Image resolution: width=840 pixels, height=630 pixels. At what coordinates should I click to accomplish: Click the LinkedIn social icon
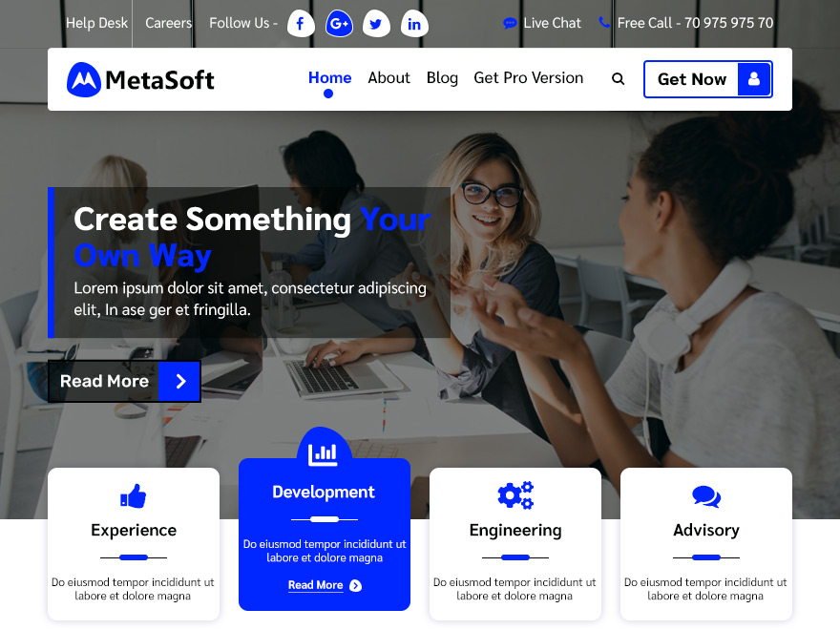click(x=414, y=24)
